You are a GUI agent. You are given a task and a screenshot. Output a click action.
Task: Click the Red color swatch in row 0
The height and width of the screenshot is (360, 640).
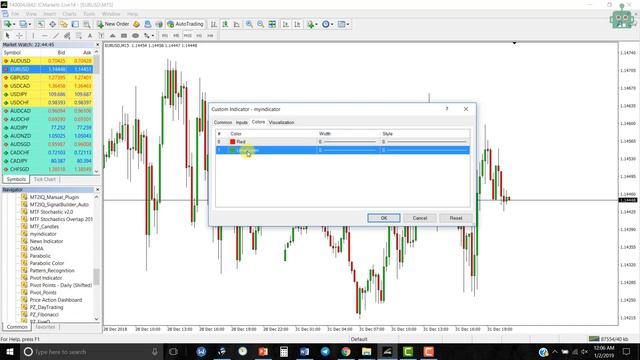coord(233,142)
